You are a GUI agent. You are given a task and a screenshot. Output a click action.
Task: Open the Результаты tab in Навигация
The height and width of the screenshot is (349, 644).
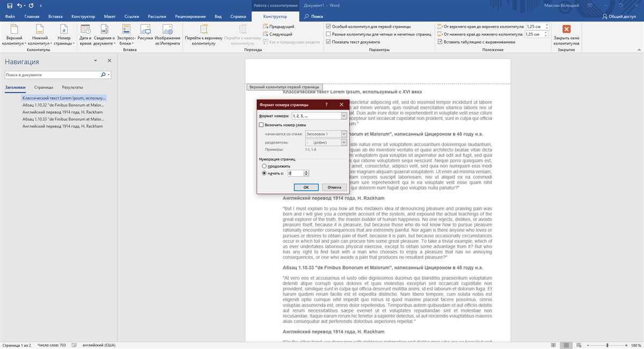pos(72,87)
